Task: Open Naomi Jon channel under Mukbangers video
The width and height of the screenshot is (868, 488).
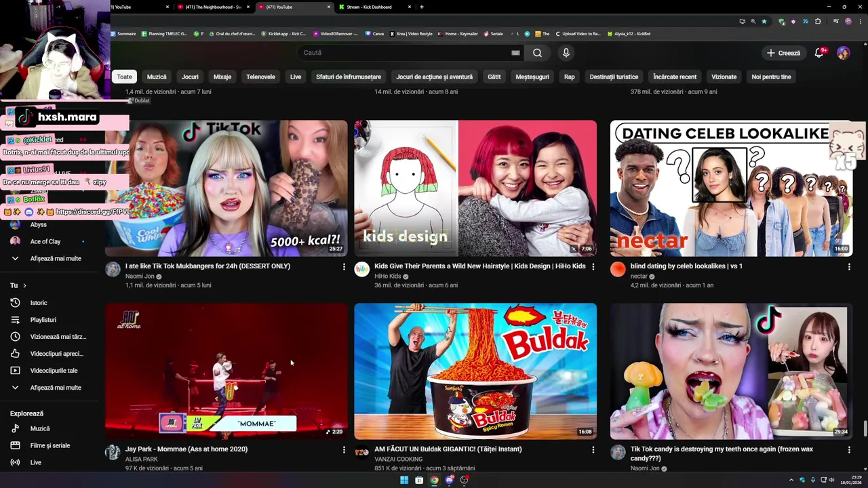Action: click(140, 277)
